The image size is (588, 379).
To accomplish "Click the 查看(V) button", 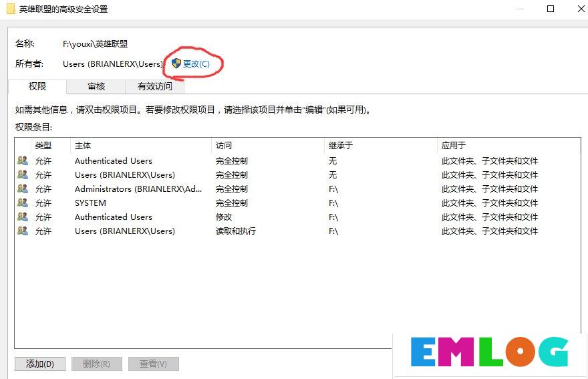I will (154, 364).
